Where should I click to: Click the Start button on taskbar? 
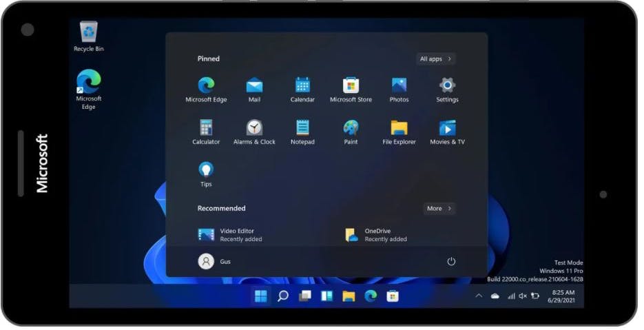(261, 296)
